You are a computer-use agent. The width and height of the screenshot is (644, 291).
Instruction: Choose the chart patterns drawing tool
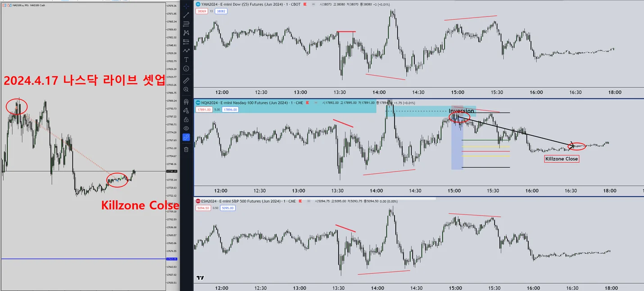pos(186,33)
